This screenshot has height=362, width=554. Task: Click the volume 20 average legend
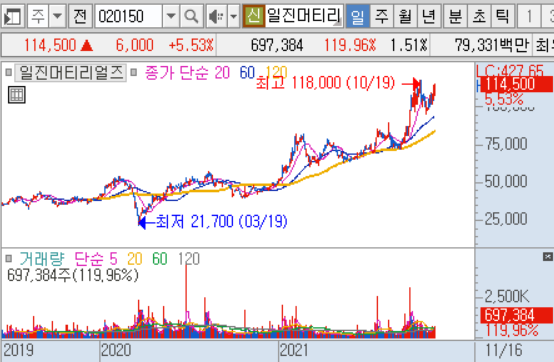pos(135,259)
